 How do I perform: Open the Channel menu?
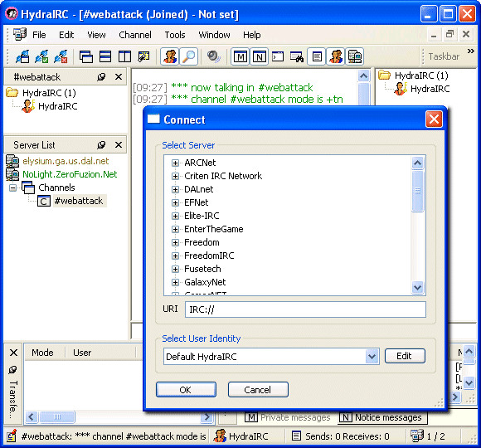point(135,35)
